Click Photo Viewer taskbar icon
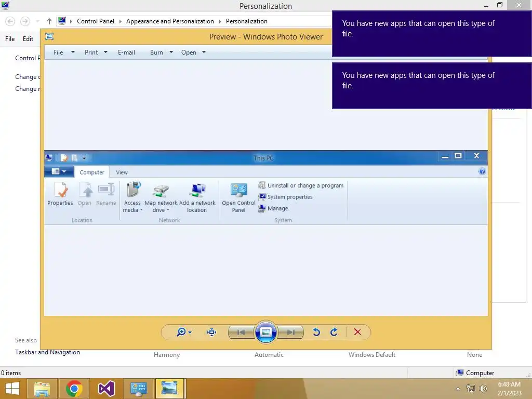 [170, 389]
